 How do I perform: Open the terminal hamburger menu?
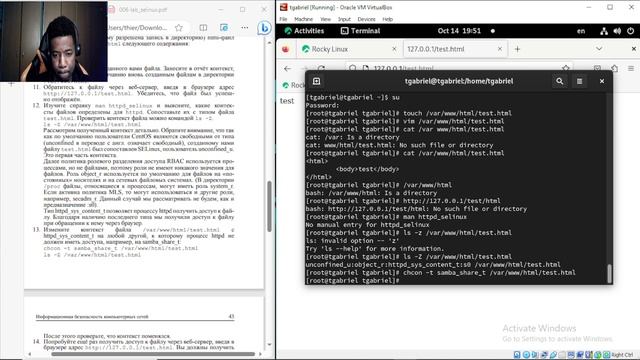coord(579,81)
